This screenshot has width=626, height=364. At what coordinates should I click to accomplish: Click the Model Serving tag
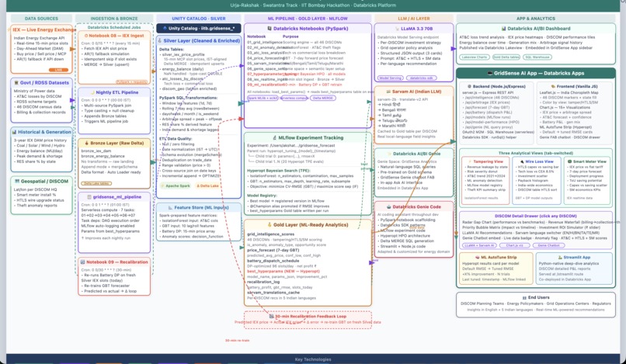pos(391,78)
